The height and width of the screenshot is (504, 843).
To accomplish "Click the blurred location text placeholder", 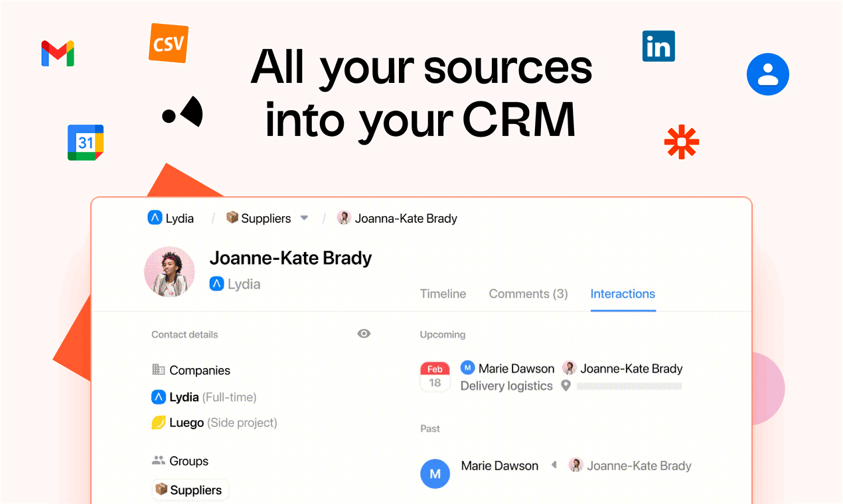I will [629, 385].
